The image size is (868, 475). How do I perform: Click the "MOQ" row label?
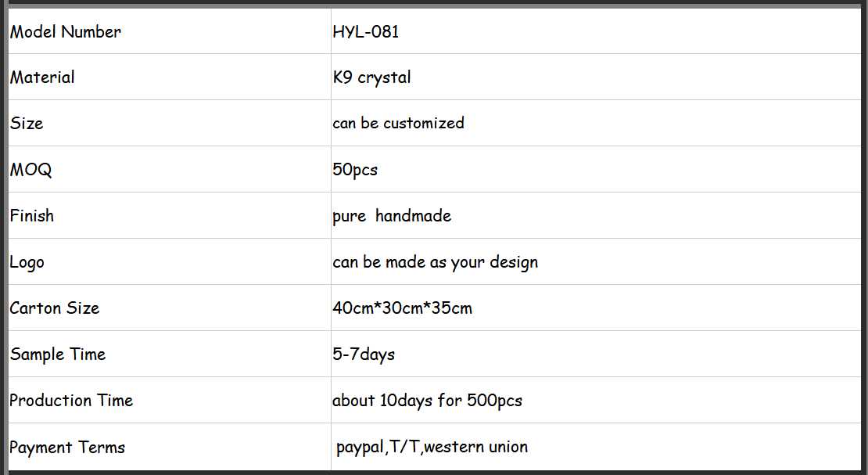click(x=31, y=170)
